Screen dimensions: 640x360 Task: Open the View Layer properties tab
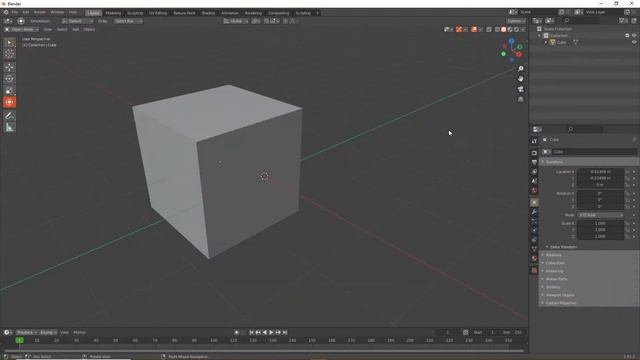point(534,171)
